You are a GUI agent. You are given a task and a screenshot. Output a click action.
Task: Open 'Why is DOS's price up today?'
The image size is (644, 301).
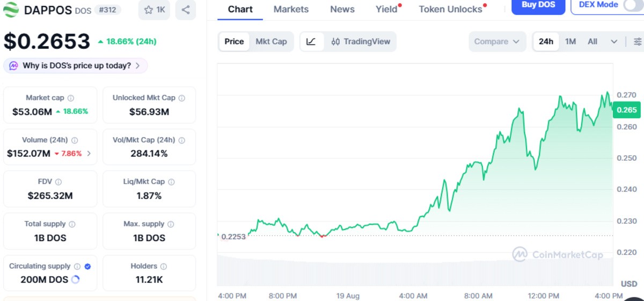click(x=76, y=66)
